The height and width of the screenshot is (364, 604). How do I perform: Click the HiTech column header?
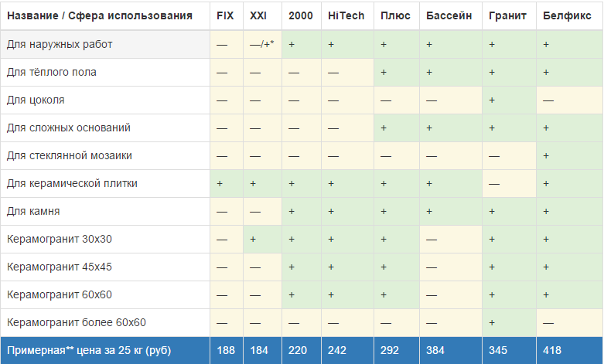(x=346, y=15)
